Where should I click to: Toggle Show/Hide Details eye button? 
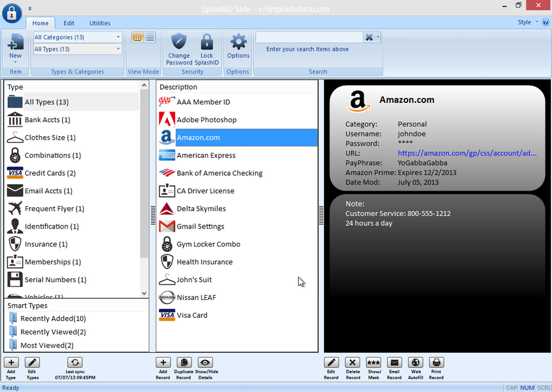coord(205,362)
